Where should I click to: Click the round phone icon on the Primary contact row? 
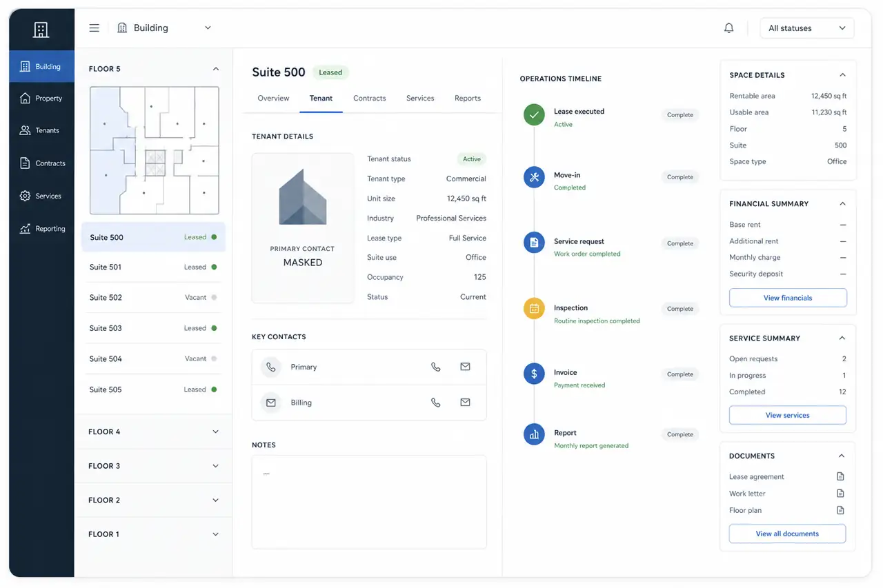click(271, 367)
